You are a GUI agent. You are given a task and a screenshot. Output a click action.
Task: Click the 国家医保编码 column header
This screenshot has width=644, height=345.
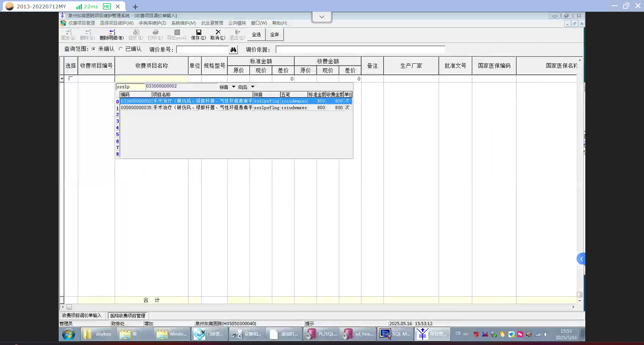click(x=494, y=66)
